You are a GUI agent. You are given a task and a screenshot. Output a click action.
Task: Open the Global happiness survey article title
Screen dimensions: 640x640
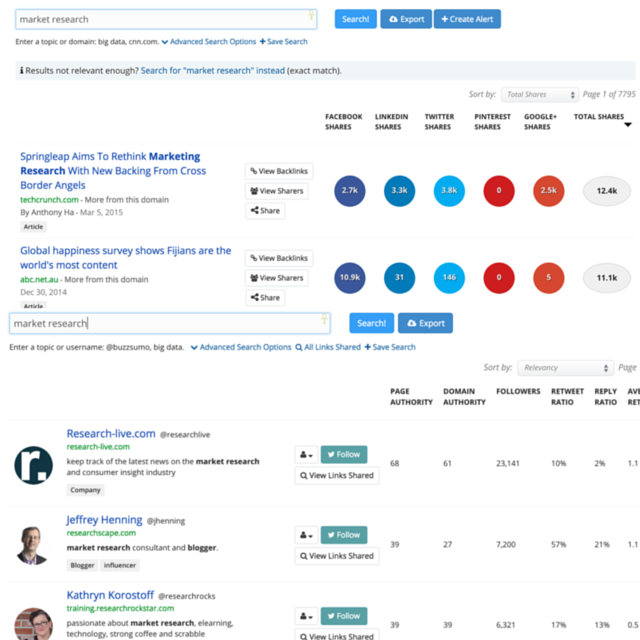[126, 258]
